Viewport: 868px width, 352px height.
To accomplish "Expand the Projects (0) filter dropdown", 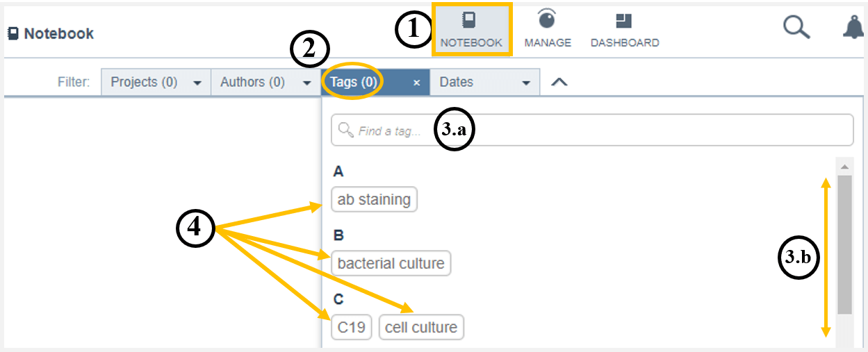I will 156,82.
